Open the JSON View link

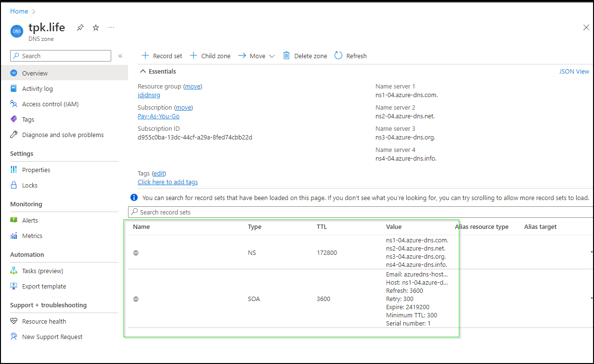[574, 71]
